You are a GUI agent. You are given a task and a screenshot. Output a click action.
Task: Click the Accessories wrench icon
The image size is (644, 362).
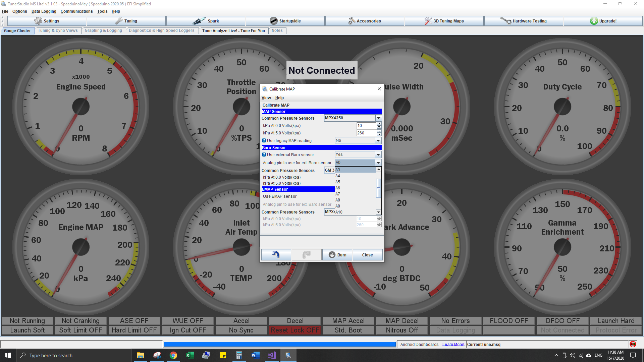click(352, 20)
